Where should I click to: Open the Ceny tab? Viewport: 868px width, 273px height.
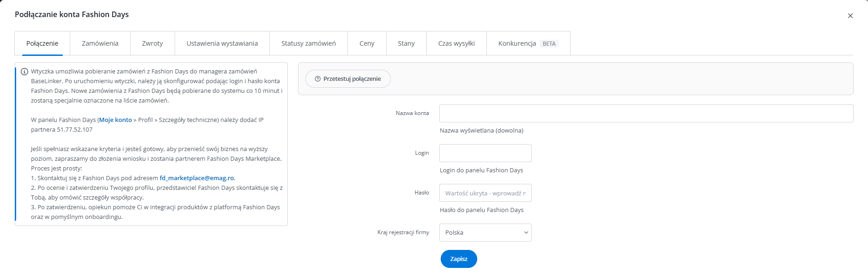point(367,43)
